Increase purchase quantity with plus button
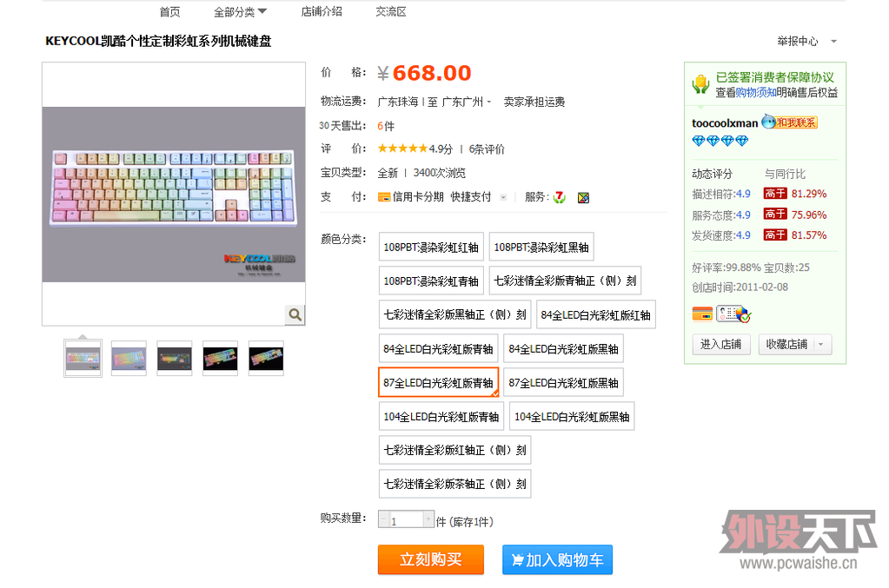This screenshot has width=889, height=588. pos(428,519)
